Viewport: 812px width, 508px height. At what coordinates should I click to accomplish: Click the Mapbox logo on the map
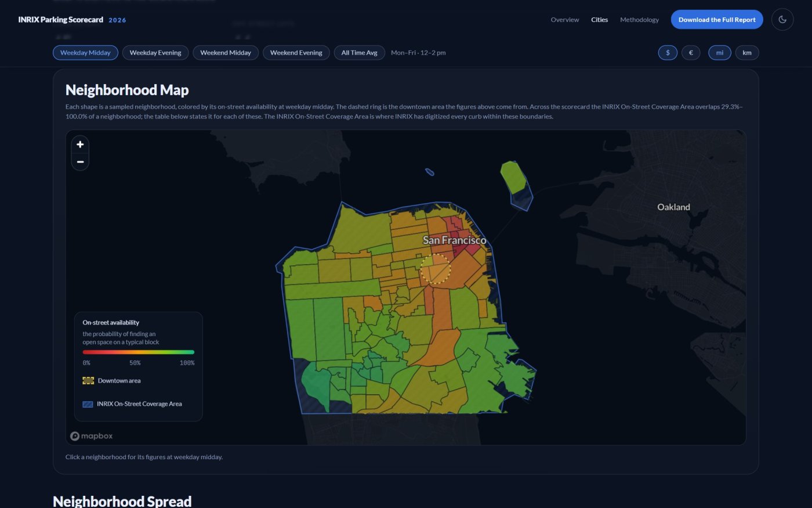(x=92, y=436)
